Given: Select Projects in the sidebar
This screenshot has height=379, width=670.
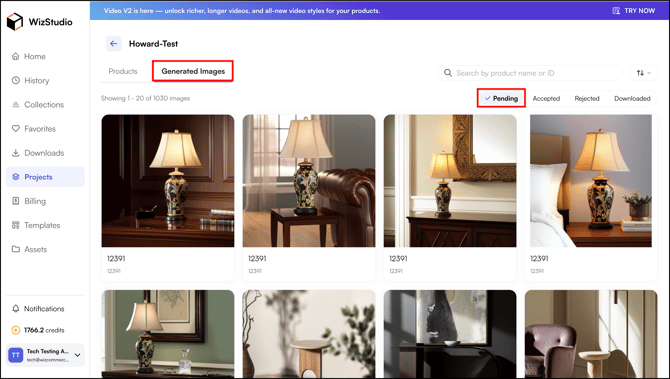Looking at the screenshot, I should click(x=45, y=177).
